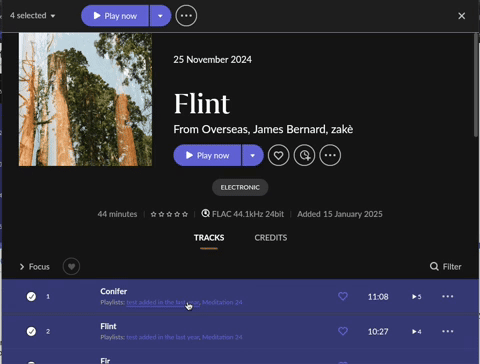The image size is (480, 364).
Task: Heart the Conifer track
Action: coord(343,296)
